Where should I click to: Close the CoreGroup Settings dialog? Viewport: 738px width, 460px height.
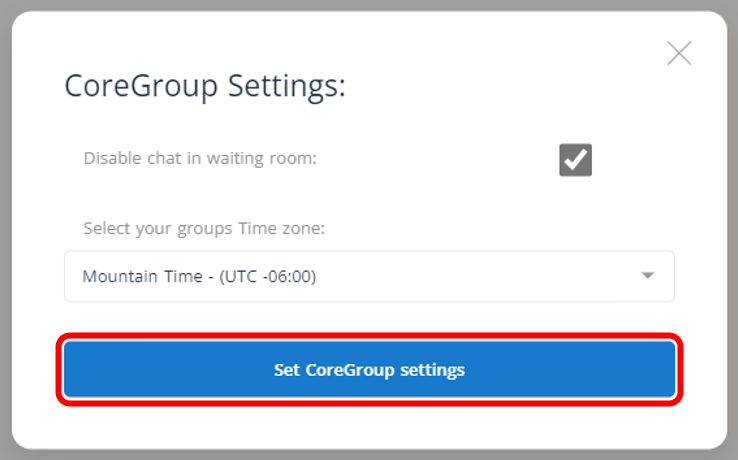[679, 54]
